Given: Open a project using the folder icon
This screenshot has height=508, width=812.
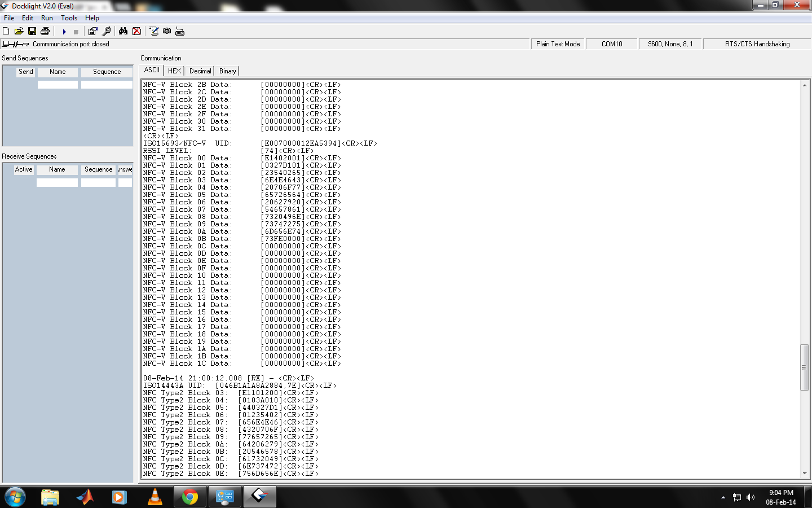Looking at the screenshot, I should click(x=19, y=31).
